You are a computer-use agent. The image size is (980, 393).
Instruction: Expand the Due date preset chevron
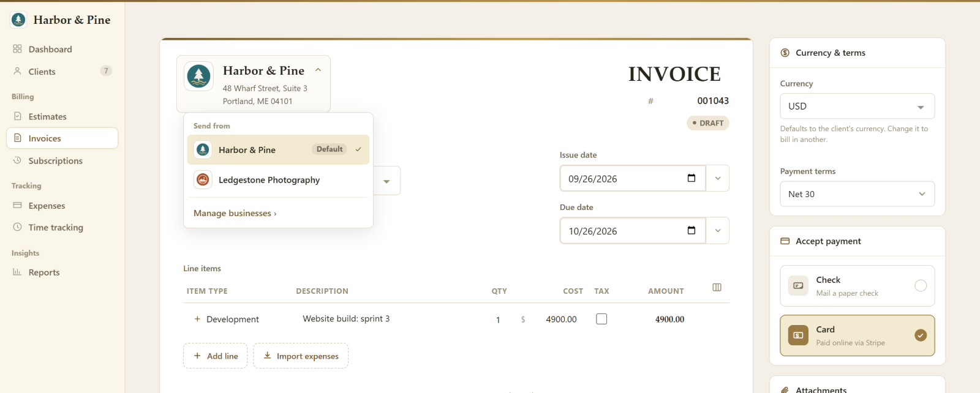pyautogui.click(x=718, y=231)
